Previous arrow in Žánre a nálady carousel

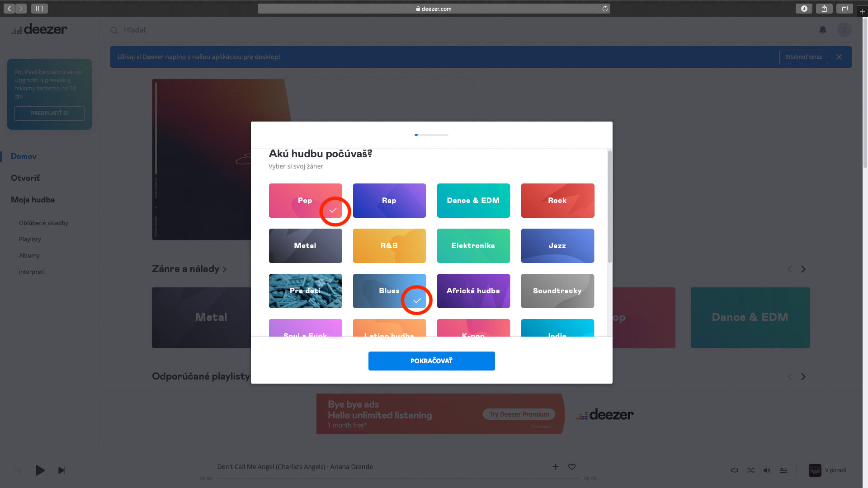coord(790,269)
